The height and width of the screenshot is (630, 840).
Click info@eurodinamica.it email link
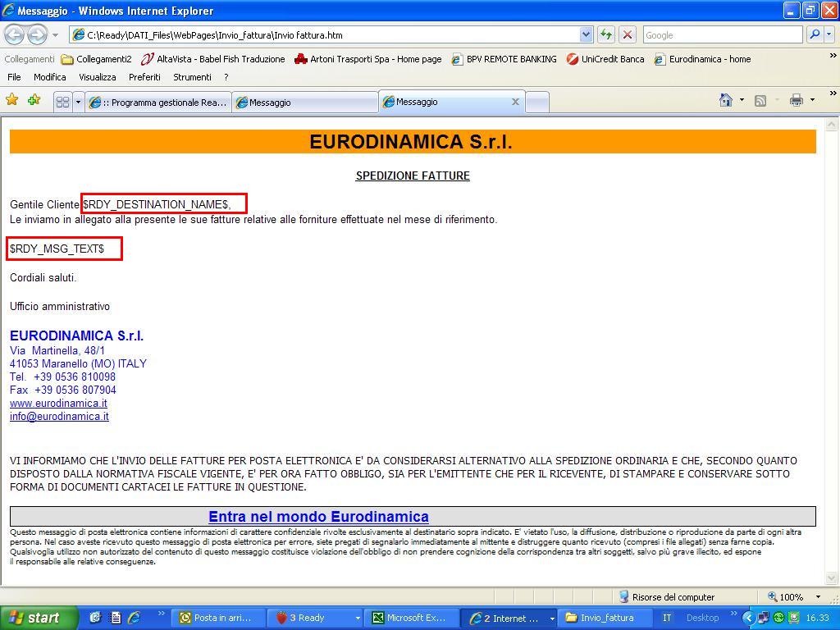coord(59,416)
